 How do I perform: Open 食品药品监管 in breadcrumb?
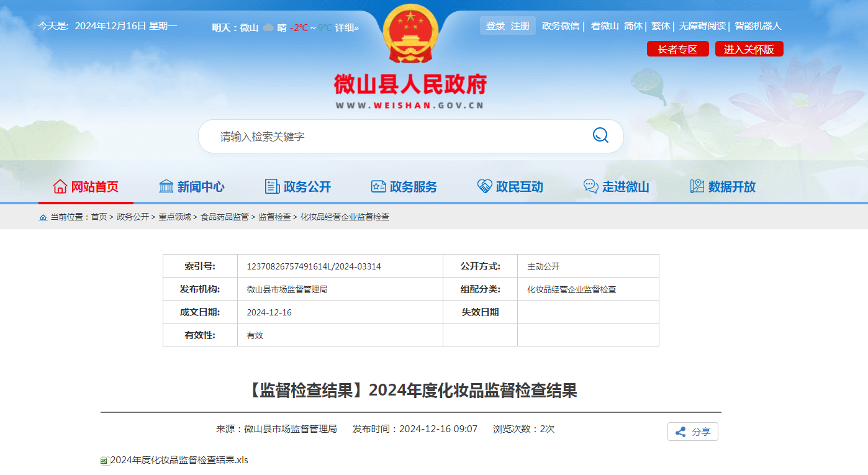[x=224, y=217]
